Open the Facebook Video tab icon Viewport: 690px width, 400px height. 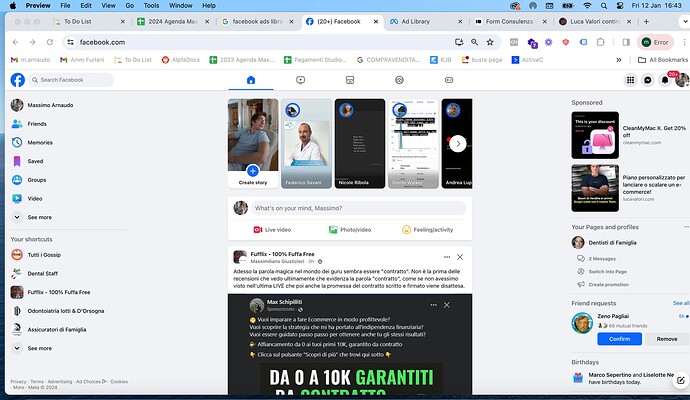click(x=301, y=80)
